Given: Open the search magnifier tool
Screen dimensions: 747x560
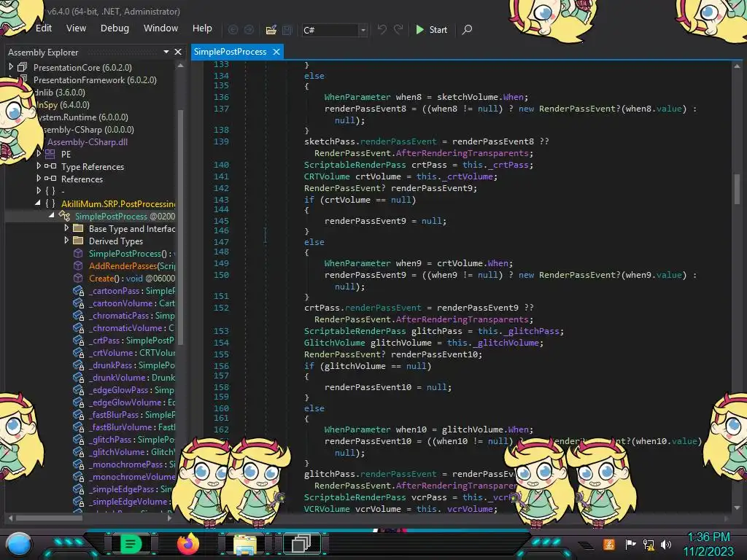Looking at the screenshot, I should (468, 29).
